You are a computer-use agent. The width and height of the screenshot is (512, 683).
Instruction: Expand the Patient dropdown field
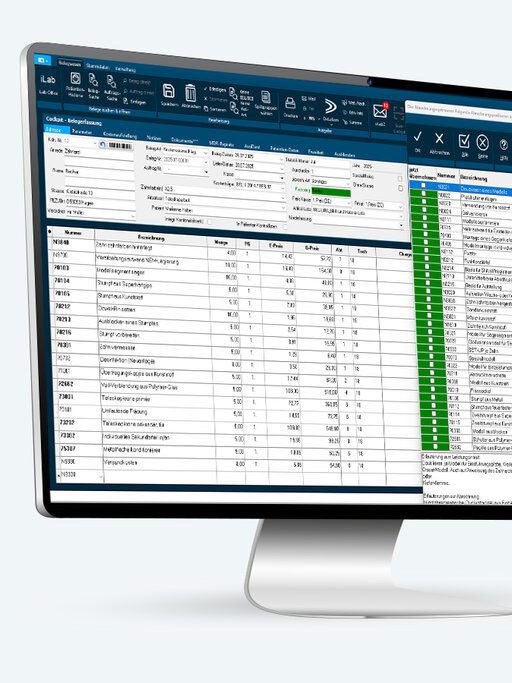224,208
